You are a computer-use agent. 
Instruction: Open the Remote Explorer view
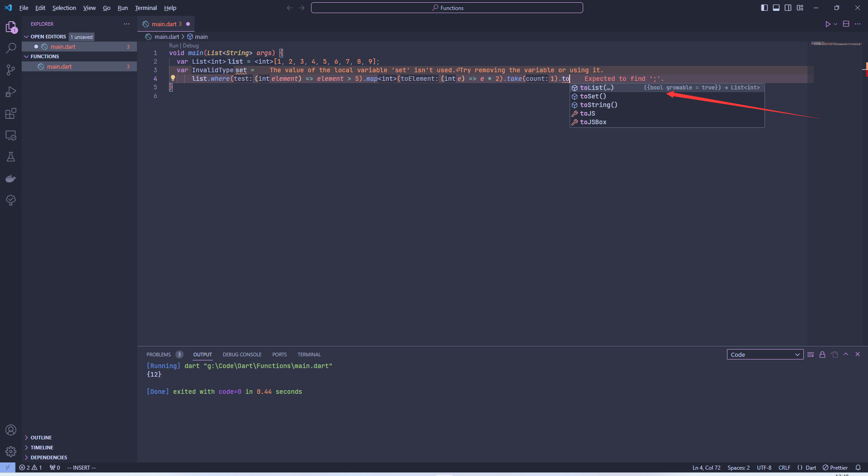pos(11,135)
